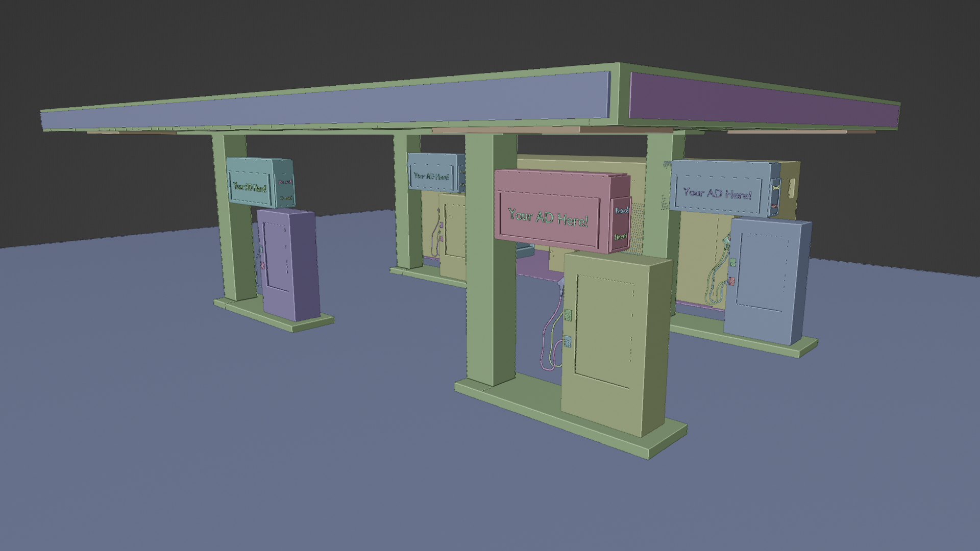Click the "Diesel" label on pink sign
Screen dimensions: 980x551
coord(621,236)
